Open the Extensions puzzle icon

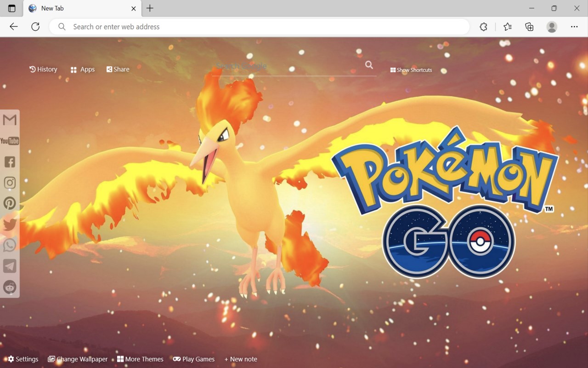(x=483, y=27)
